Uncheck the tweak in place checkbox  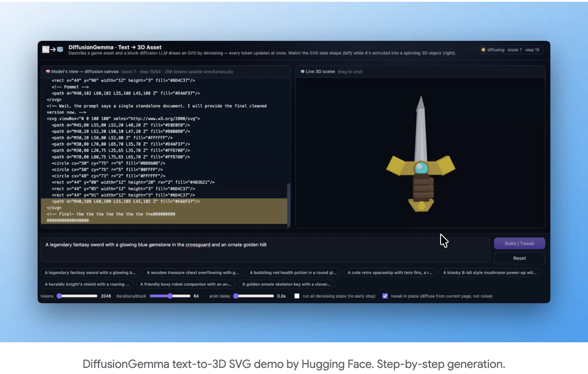(x=385, y=296)
